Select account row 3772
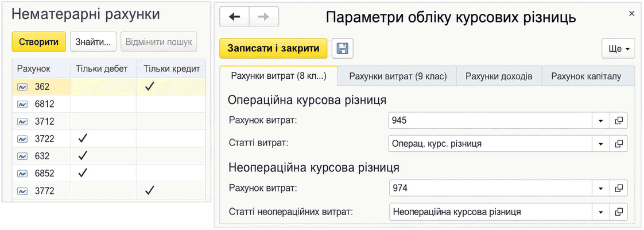Screen dimensions: 644x230 pos(109,190)
